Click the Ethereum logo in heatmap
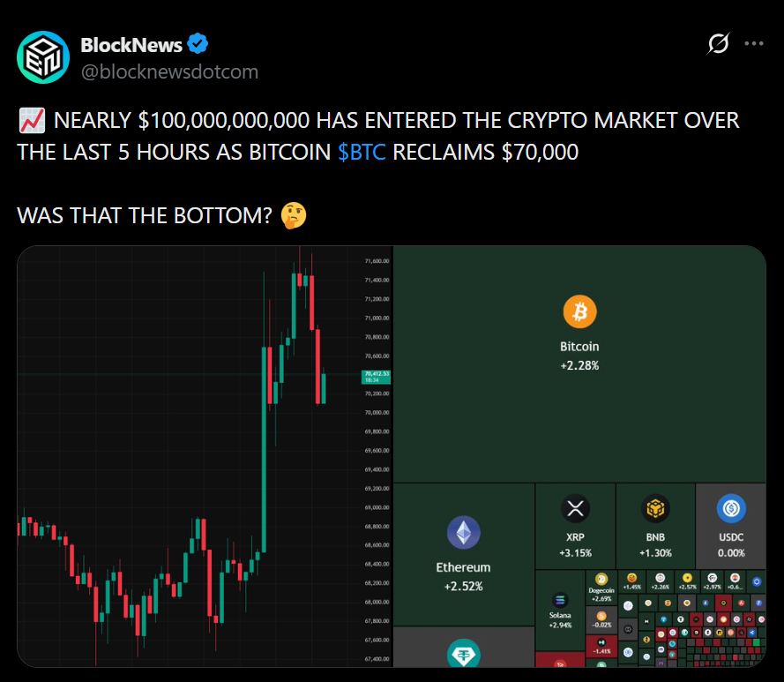Screen dimensions: 784x682 click(x=463, y=533)
